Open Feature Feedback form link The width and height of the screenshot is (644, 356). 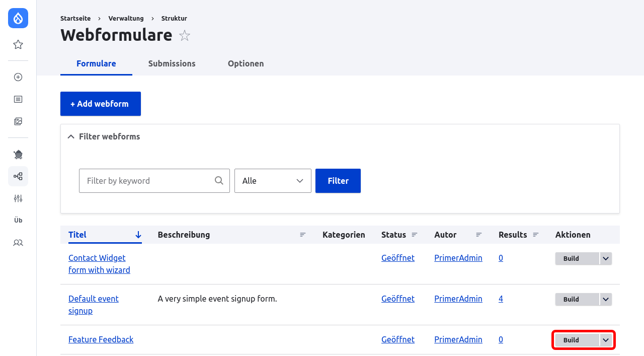tap(101, 339)
